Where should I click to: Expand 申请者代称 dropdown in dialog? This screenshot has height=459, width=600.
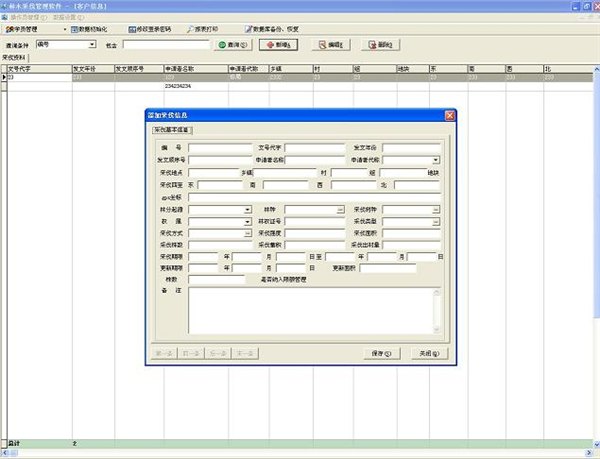coord(436,160)
